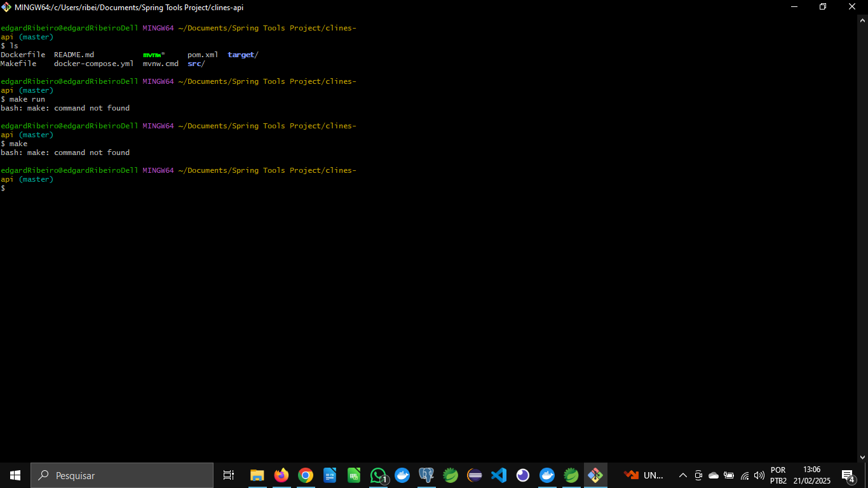Open Task View from the taskbar
The height and width of the screenshot is (488, 868).
click(229, 475)
